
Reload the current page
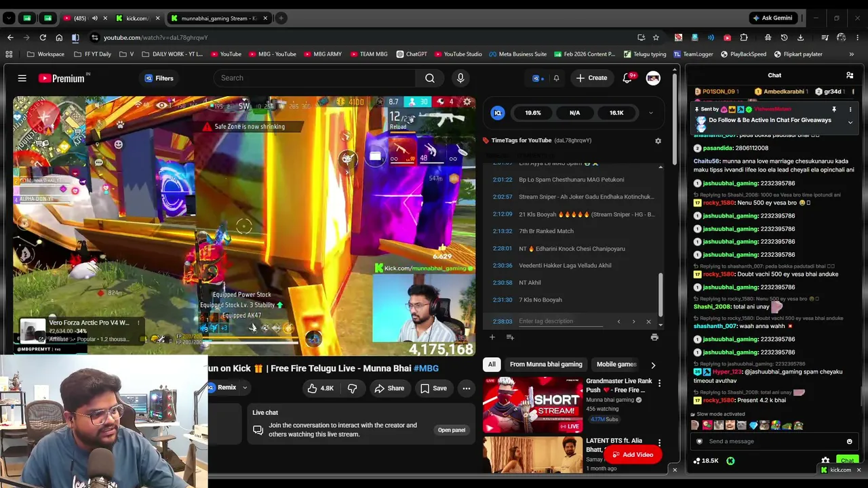[43, 38]
